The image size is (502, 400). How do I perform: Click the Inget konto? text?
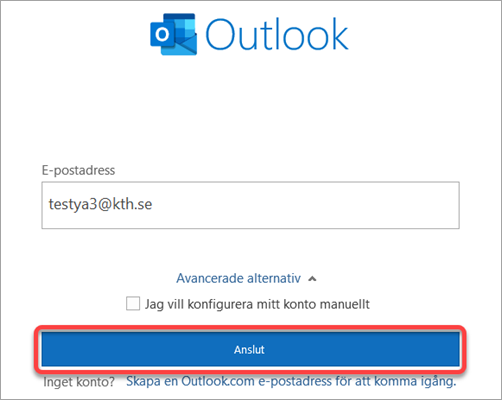coord(79,382)
